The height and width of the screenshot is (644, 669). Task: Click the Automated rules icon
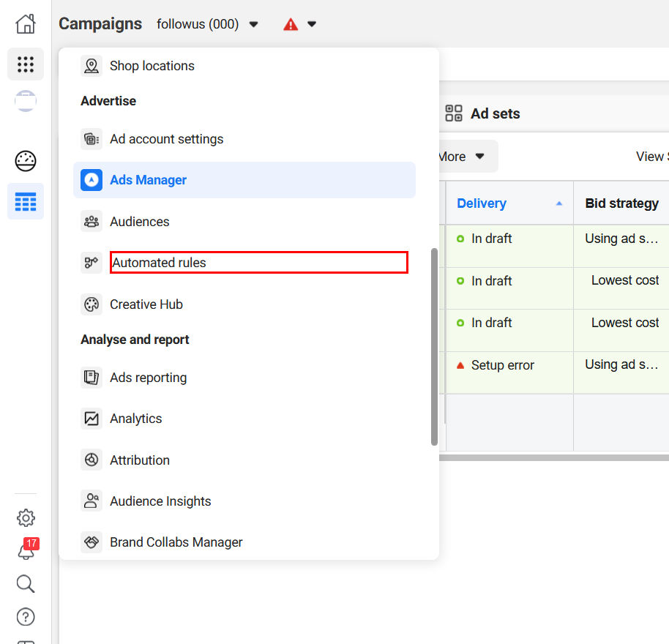pos(91,262)
